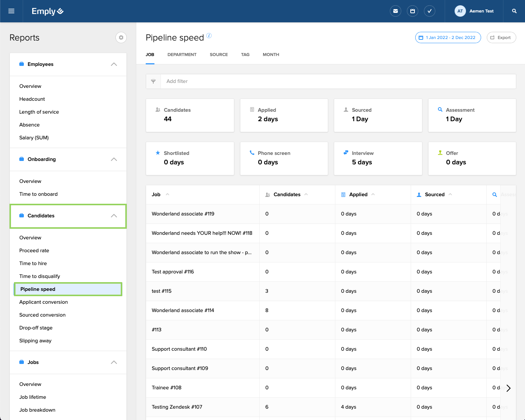Collapse the Onboarding section
Viewport: 525px width, 420px height.
click(x=114, y=159)
